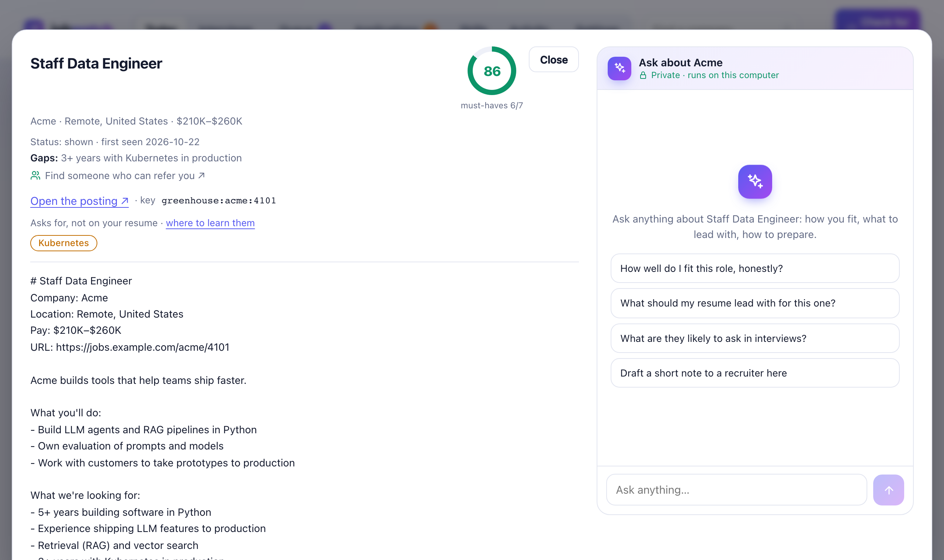Viewport: 944px width, 560px height.
Task: Click the 'must-haves 6/7' label
Action: point(492,105)
